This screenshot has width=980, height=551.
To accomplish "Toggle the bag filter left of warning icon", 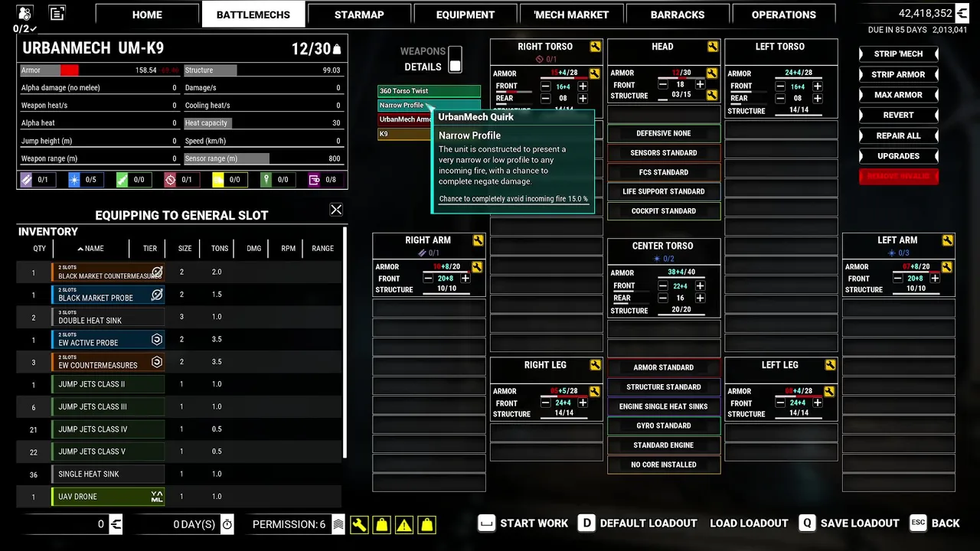I will pyautogui.click(x=381, y=524).
